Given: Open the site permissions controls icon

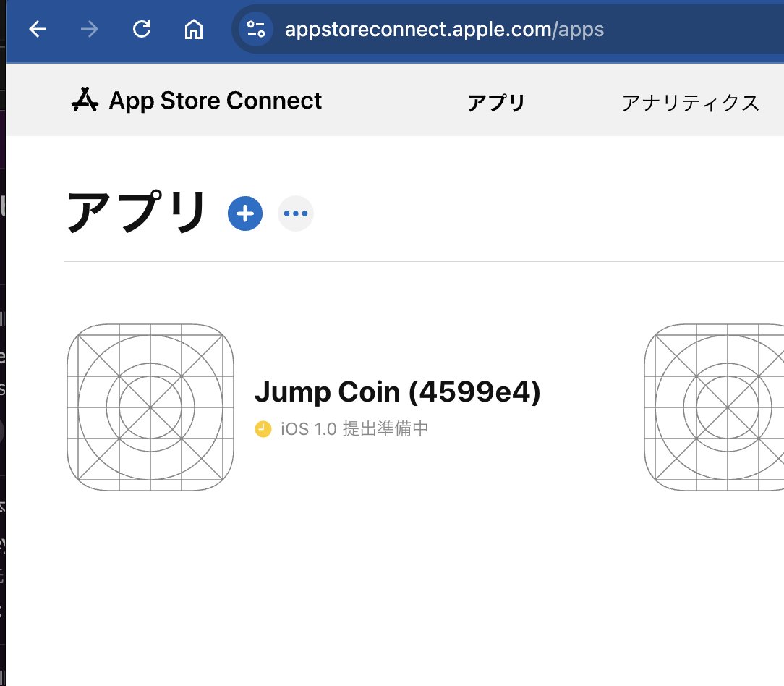Looking at the screenshot, I should coord(255,30).
